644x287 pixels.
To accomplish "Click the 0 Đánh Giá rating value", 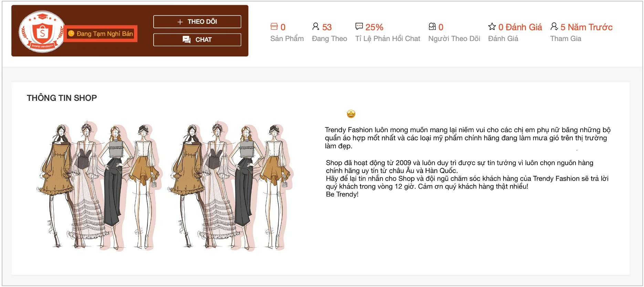I will (x=520, y=27).
